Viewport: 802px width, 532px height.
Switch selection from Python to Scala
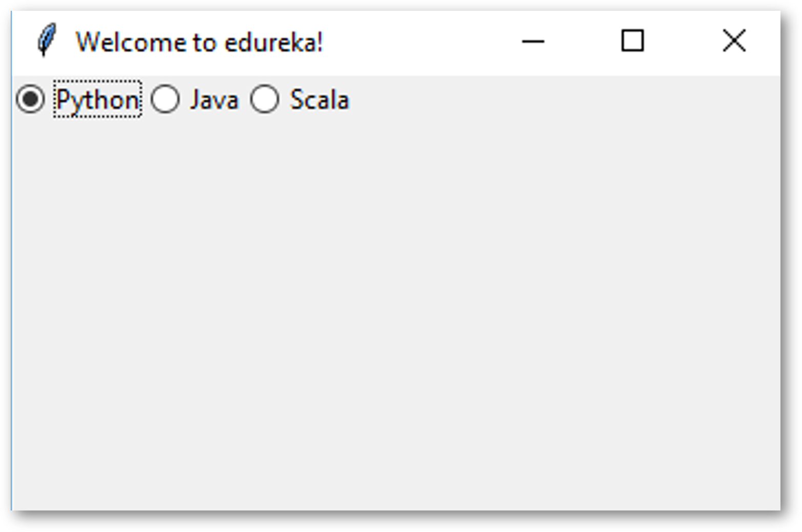[264, 99]
